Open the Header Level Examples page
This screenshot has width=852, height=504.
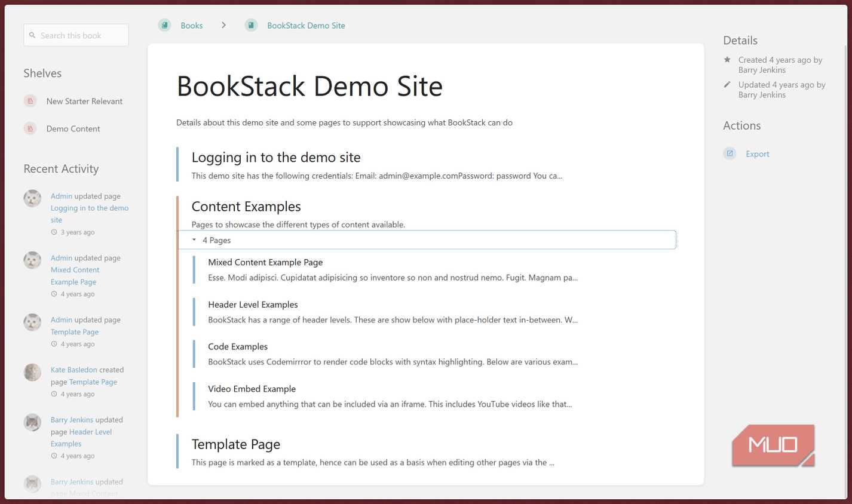253,305
